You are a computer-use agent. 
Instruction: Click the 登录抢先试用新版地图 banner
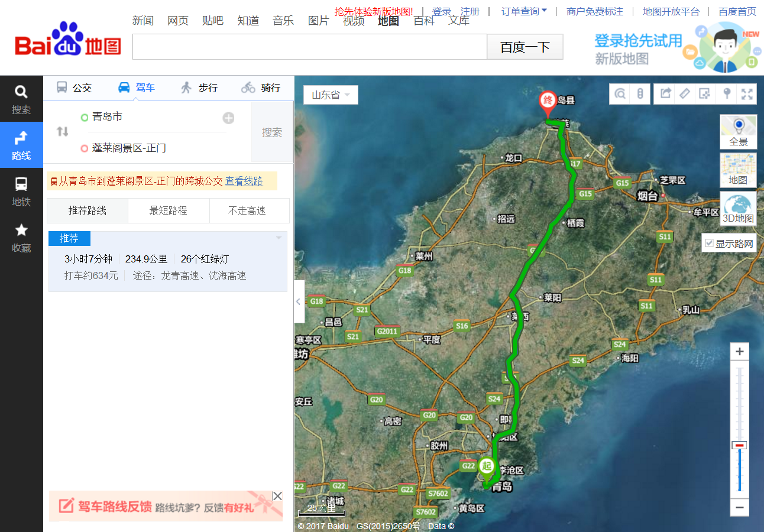click(676, 47)
